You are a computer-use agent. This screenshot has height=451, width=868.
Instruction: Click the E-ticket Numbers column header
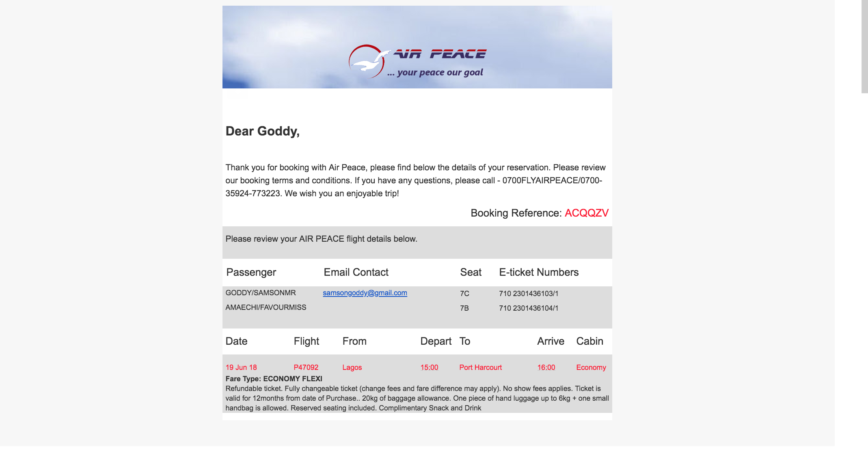[x=538, y=272]
